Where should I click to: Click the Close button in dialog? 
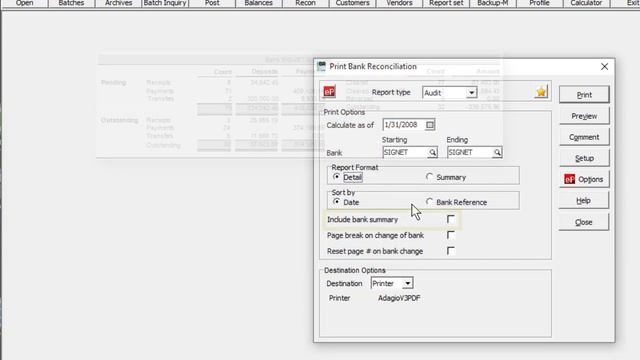point(584,222)
